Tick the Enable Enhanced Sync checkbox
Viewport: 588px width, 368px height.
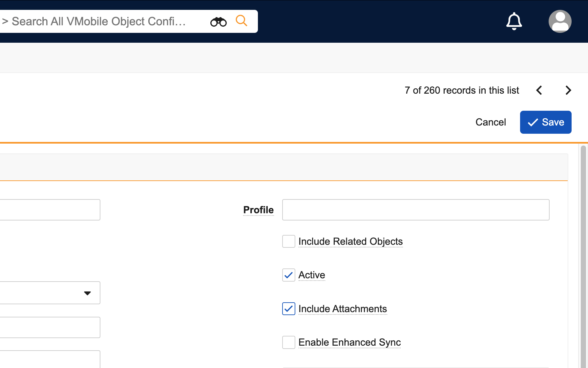pos(289,342)
